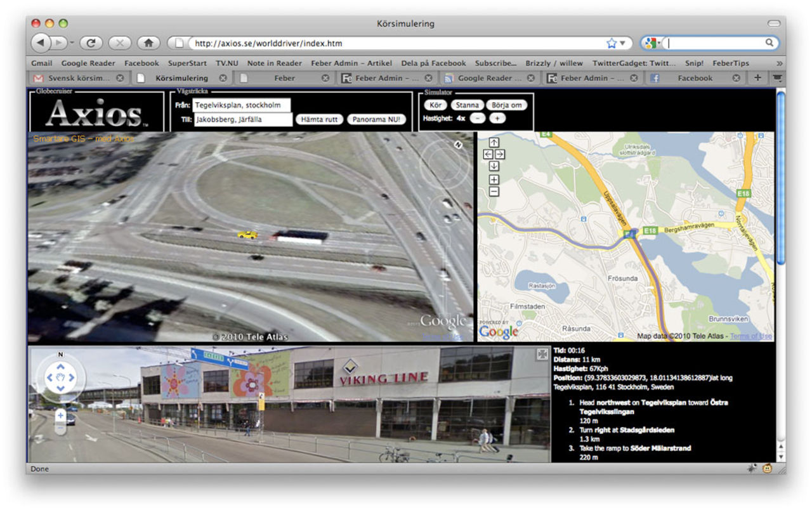
Task: Click the N compass in Street View
Action: (60, 354)
